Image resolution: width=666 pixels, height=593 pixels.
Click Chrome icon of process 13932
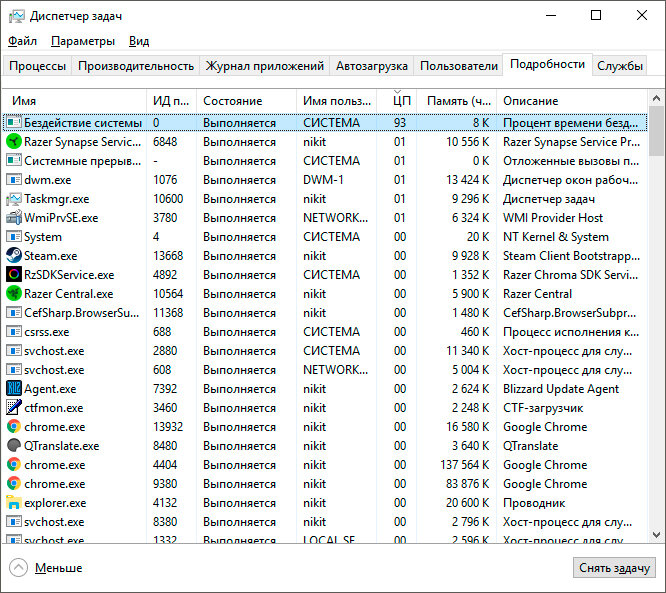click(x=14, y=426)
